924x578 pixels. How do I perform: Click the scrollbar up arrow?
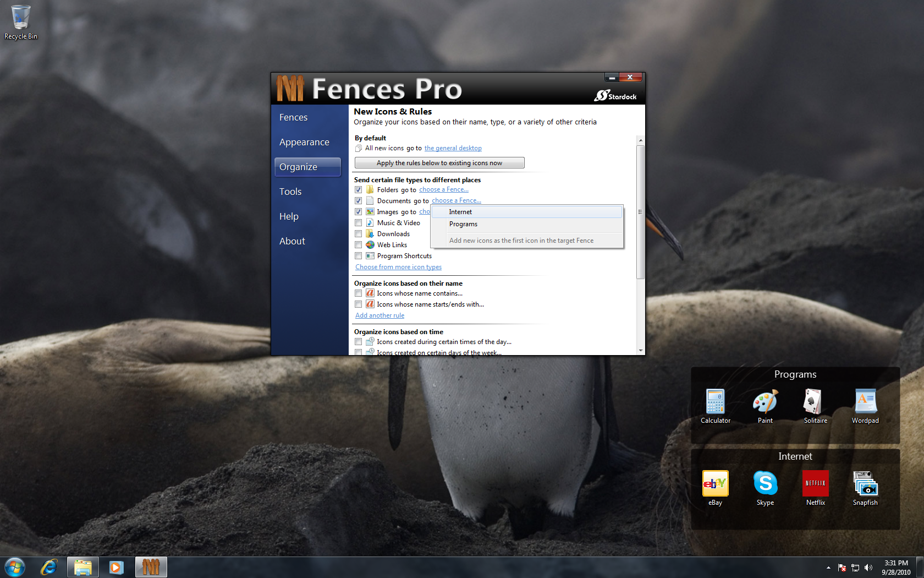pyautogui.click(x=640, y=140)
